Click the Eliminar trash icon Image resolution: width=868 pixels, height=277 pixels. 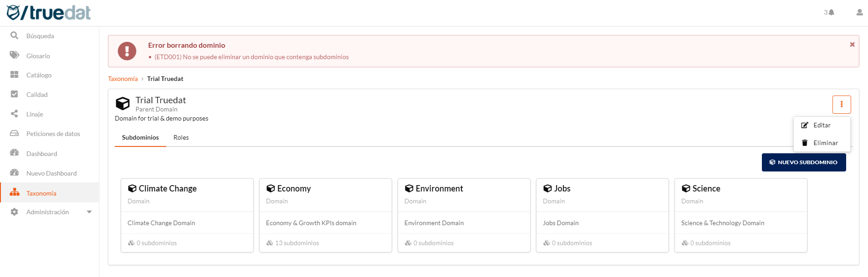pos(805,143)
